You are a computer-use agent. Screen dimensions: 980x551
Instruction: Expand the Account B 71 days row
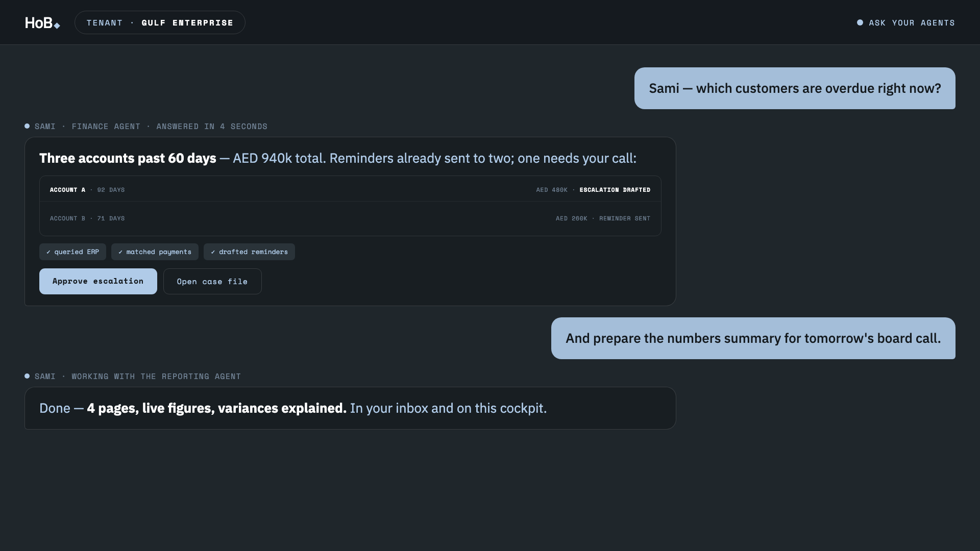(350, 218)
